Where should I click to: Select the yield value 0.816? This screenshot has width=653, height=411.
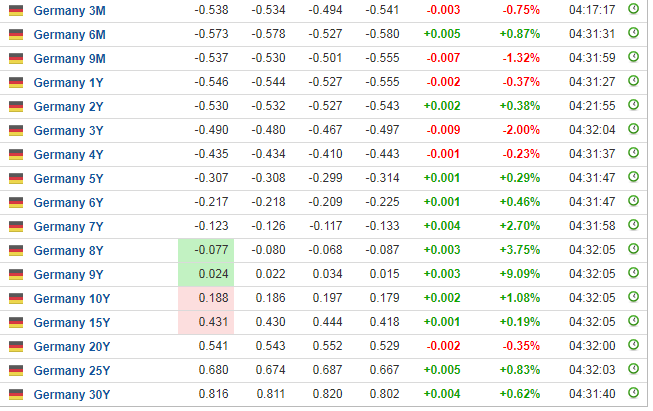click(x=213, y=394)
